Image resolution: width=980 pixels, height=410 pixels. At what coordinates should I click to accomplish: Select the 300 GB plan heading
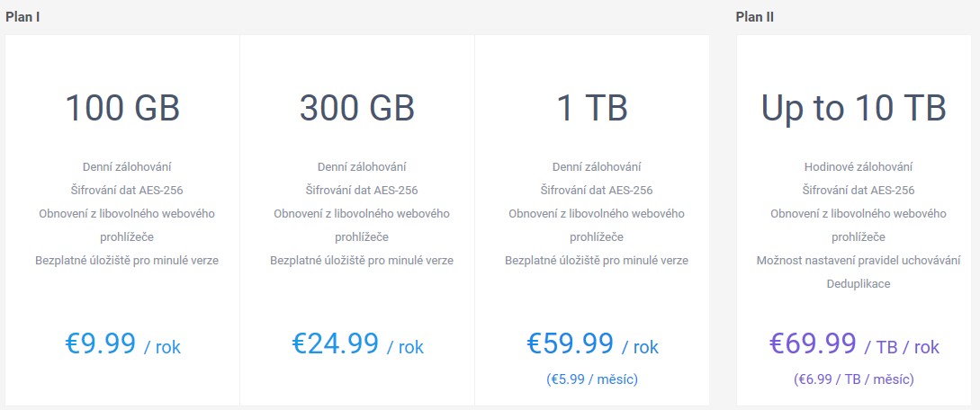click(357, 108)
